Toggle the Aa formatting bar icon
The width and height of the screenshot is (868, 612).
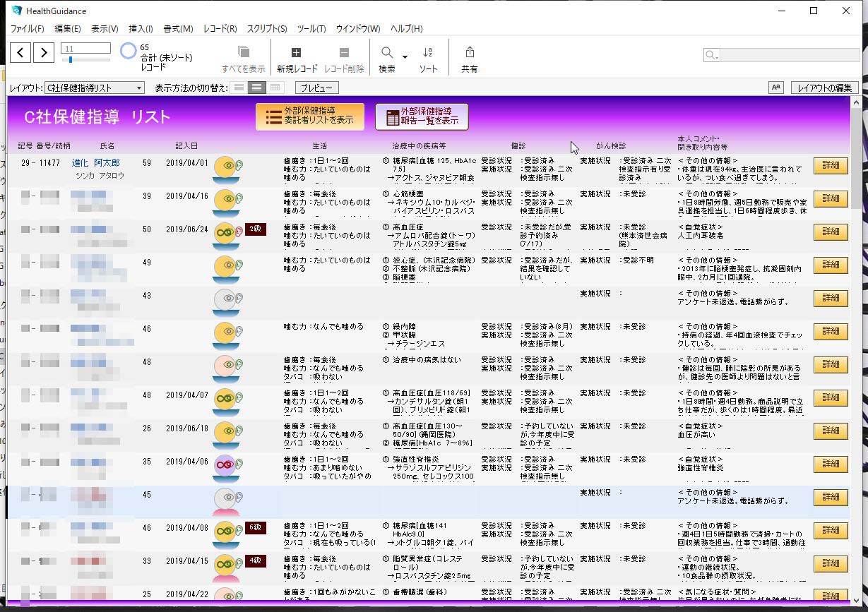pos(775,88)
